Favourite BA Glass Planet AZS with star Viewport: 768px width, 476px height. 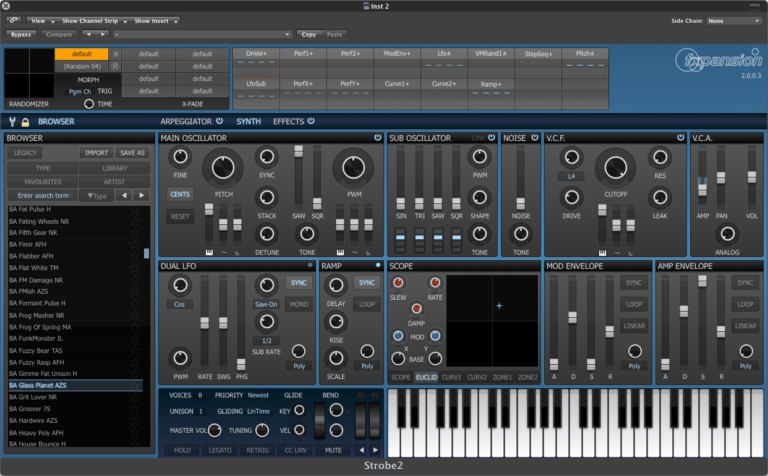tap(134, 385)
